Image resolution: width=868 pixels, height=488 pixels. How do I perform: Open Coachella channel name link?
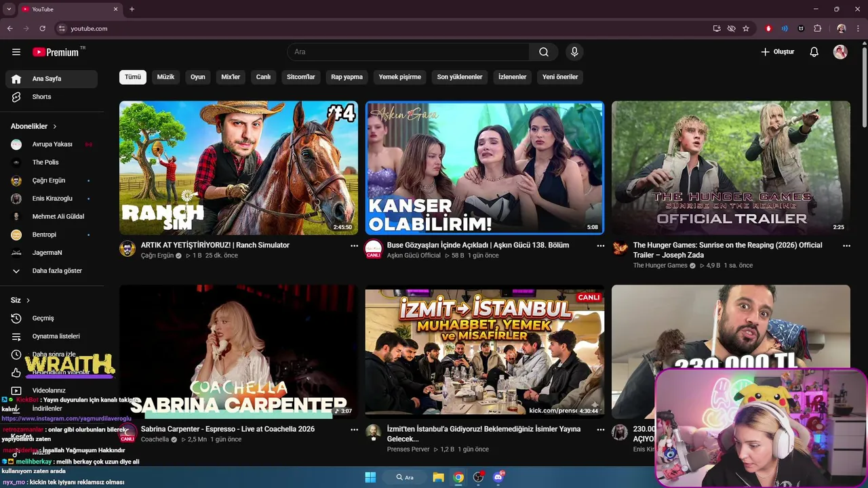pyautogui.click(x=155, y=439)
